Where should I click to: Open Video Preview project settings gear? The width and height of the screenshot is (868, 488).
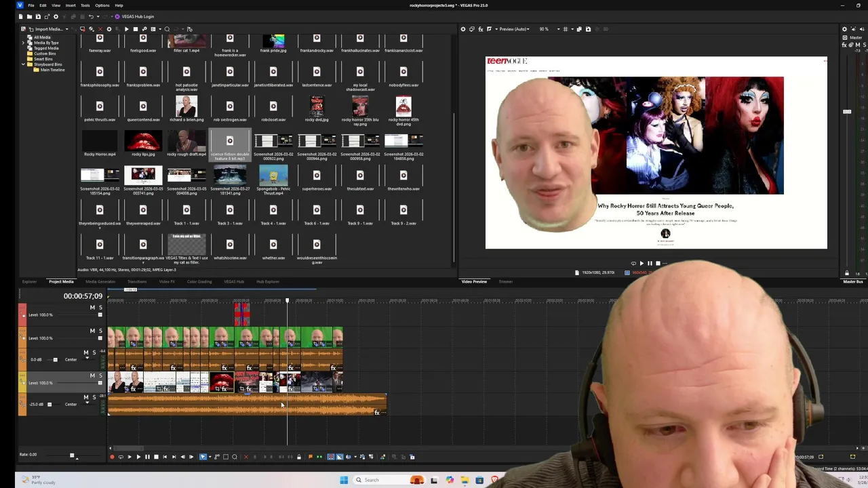pos(463,29)
